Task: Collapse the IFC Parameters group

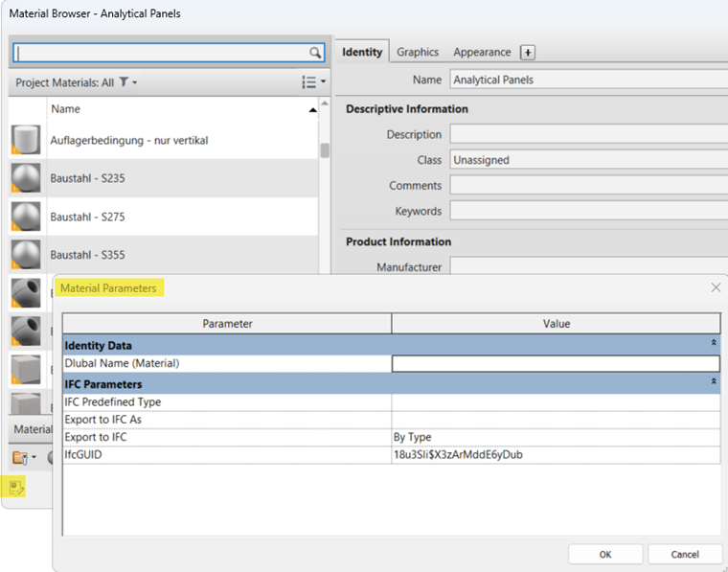Action: (714, 381)
